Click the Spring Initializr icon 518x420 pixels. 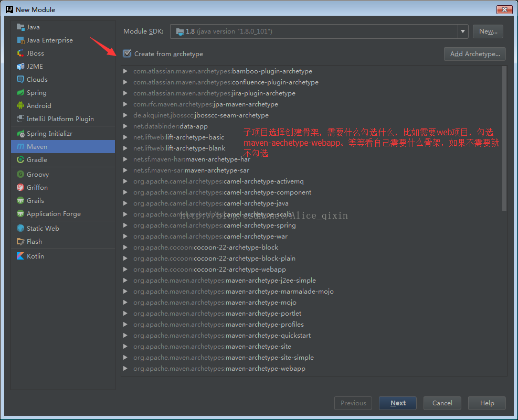pos(20,134)
